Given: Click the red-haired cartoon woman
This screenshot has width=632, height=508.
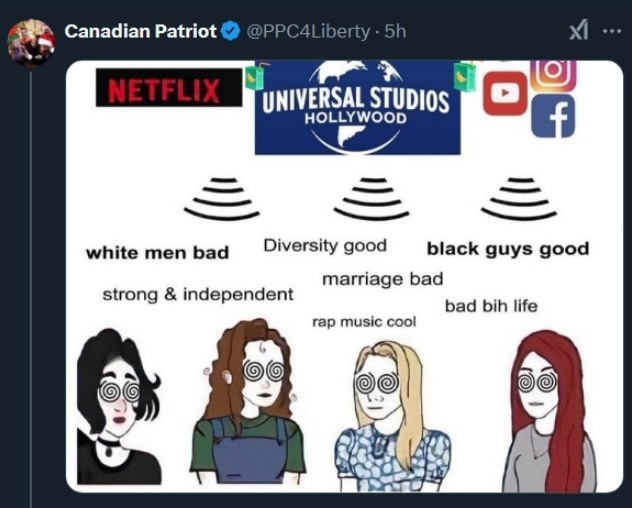Looking at the screenshot, I should [550, 411].
